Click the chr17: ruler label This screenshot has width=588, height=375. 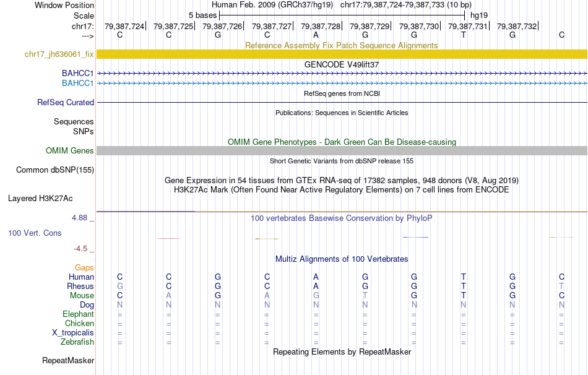(x=83, y=26)
